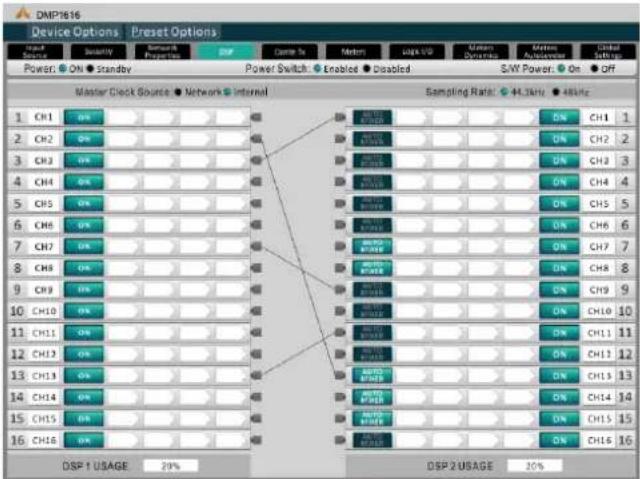This screenshot has width=640, height=479.
Task: Click output CH13 routing connector node
Action: (x=340, y=375)
